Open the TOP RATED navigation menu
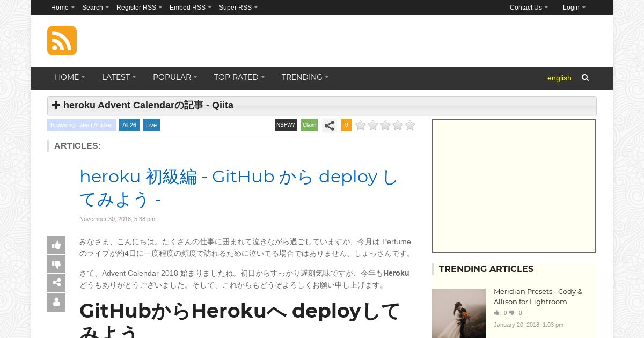The width and height of the screenshot is (644, 338). click(x=239, y=77)
